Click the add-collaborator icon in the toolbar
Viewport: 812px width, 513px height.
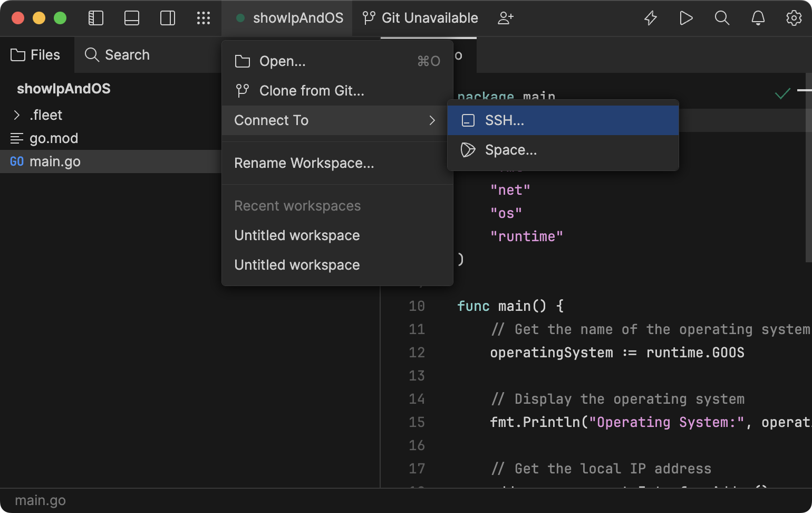click(506, 17)
